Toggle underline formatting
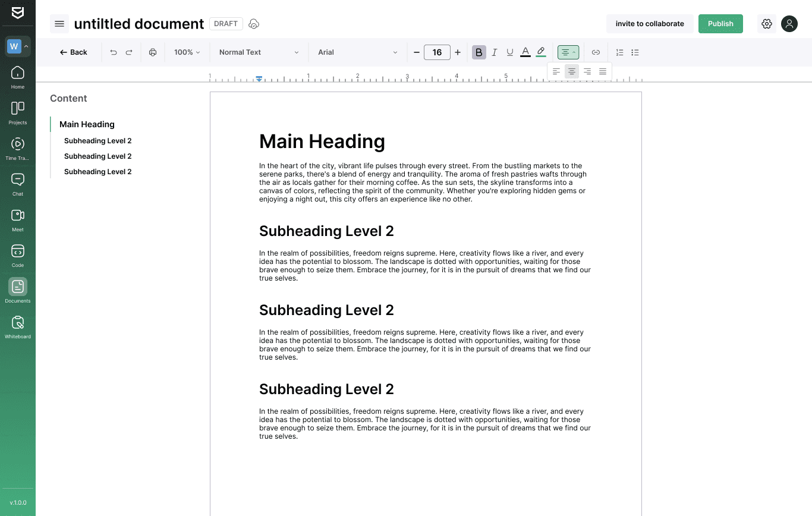This screenshot has width=812, height=516. (510, 52)
